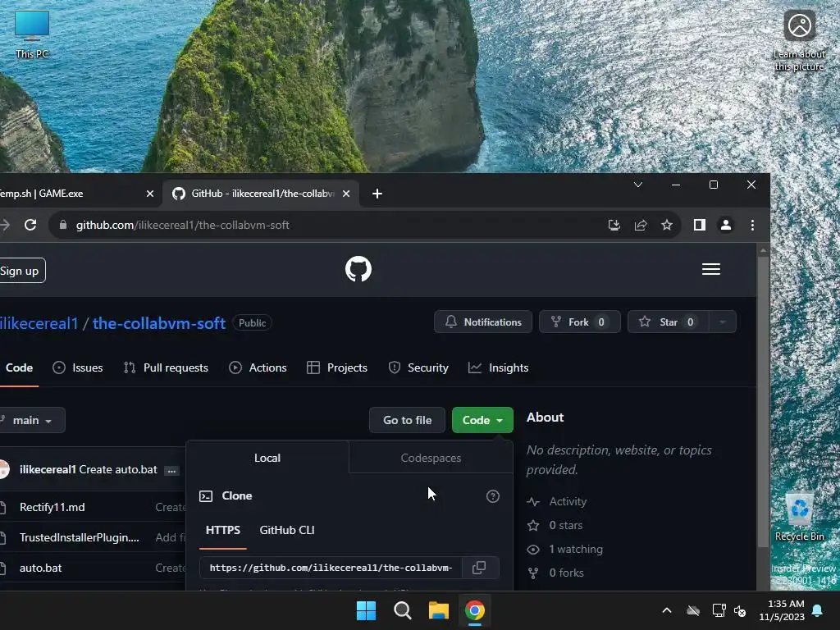Open the GitHub Octocat logo homepage

point(358,269)
